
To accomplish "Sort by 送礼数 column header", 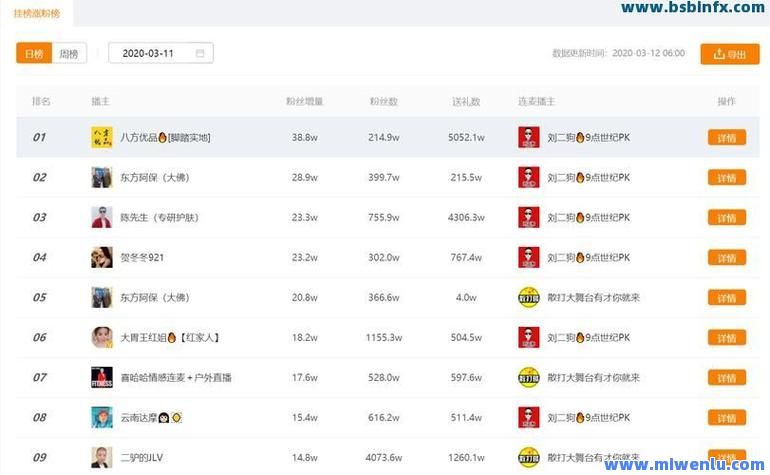I will pyautogui.click(x=466, y=101).
